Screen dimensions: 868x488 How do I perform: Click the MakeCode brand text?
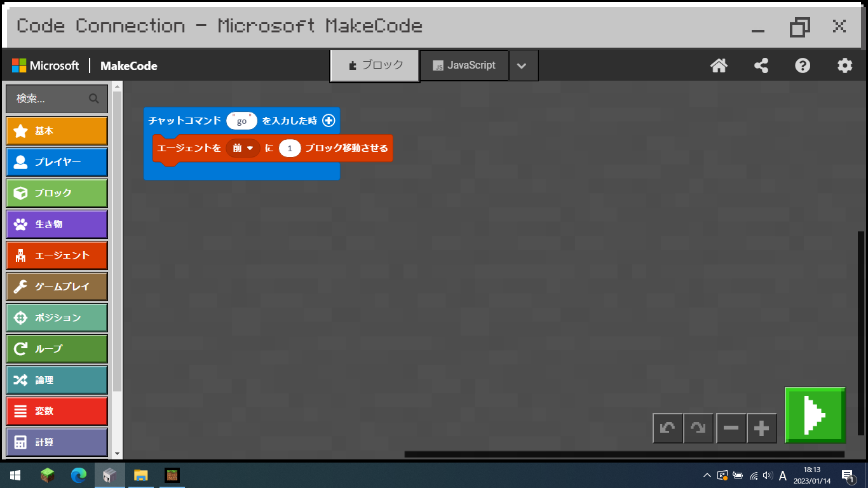point(129,65)
